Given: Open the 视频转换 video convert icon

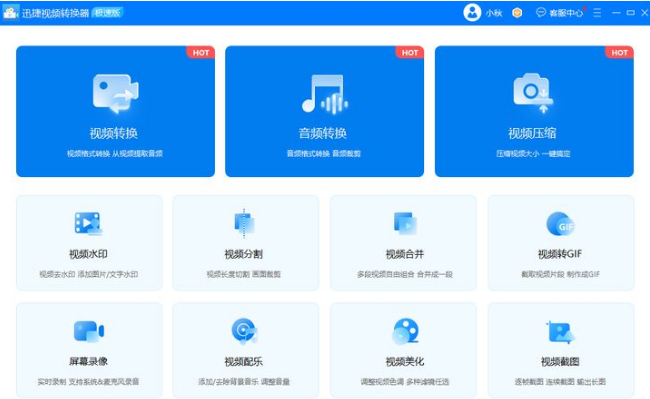Looking at the screenshot, I should click(115, 94).
